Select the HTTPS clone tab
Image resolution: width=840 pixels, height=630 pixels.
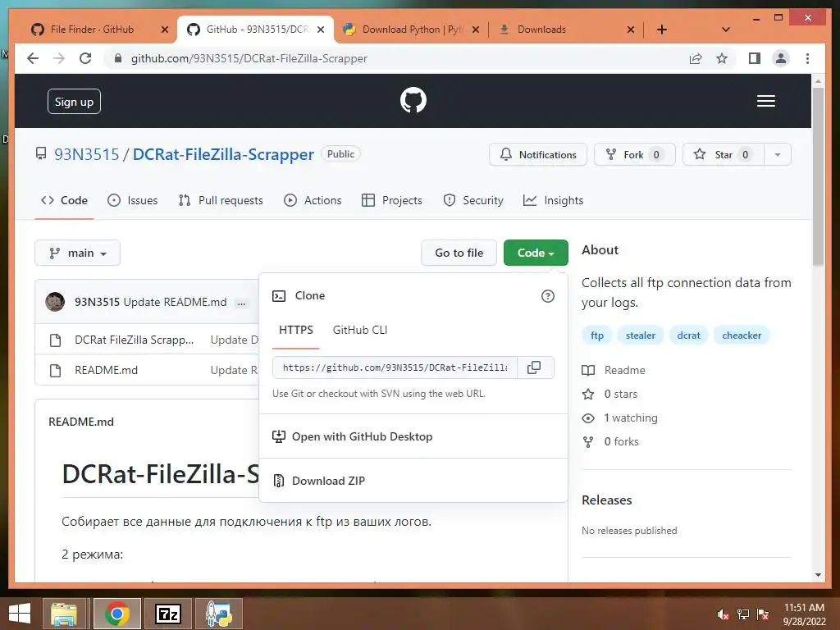(295, 330)
